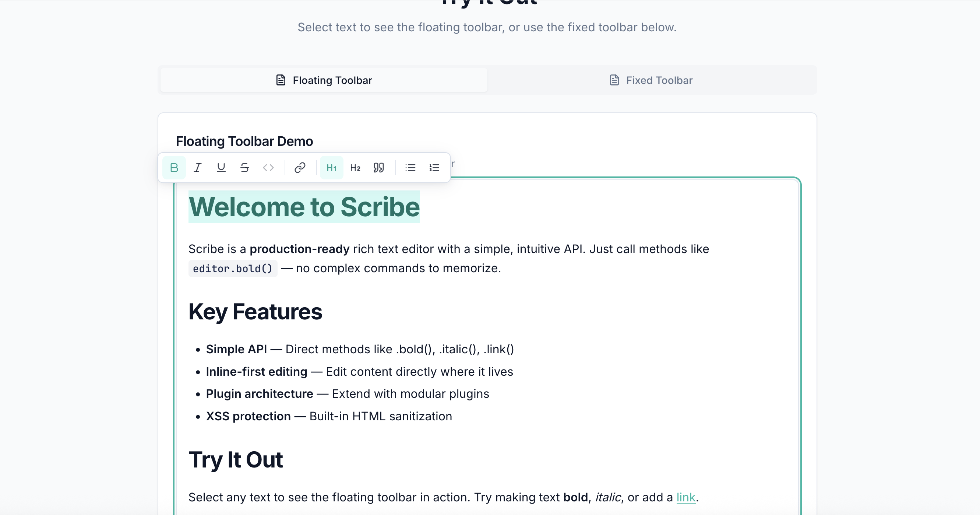Select the Italic formatting icon
The width and height of the screenshot is (980, 515).
197,167
